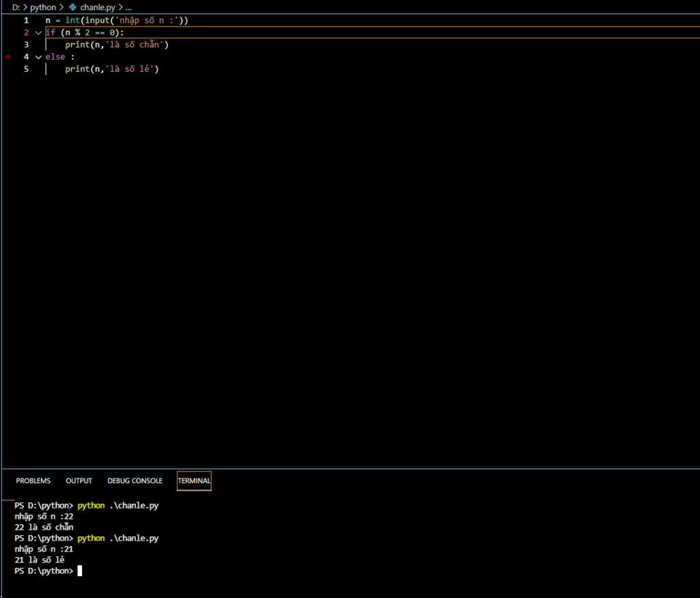
Task: Collapse the else block fold arrow on line 4
Action: pos(38,57)
